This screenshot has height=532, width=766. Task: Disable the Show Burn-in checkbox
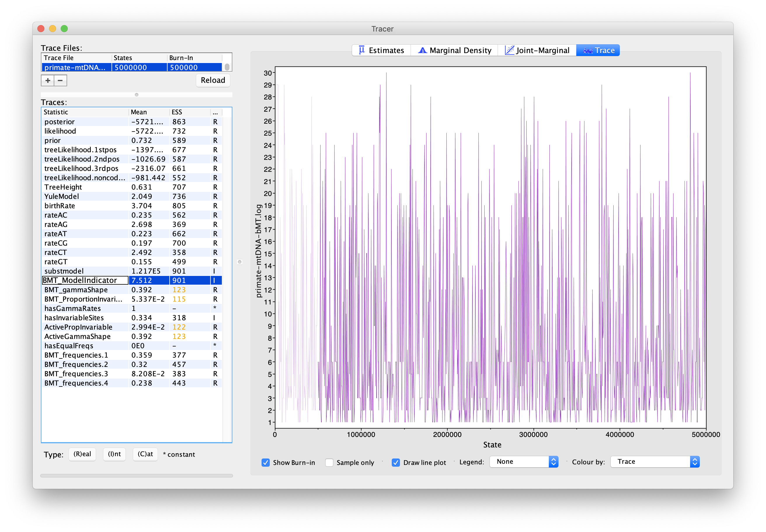266,462
